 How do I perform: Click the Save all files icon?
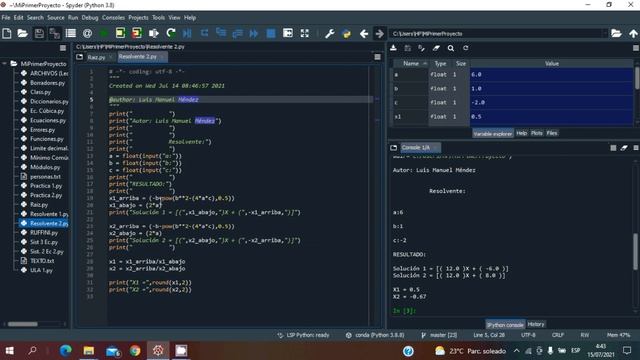(54, 33)
